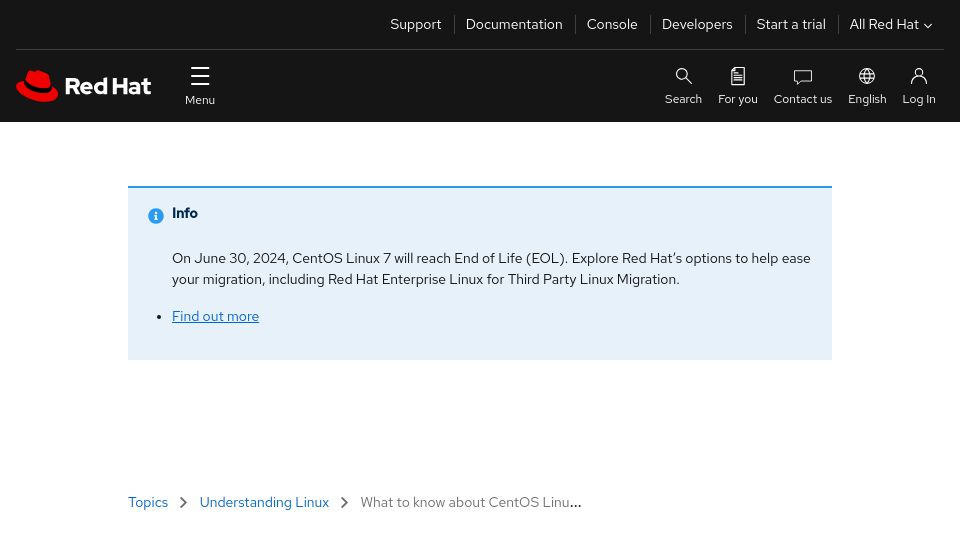Click the blue Info circle icon
Screen dimensions: 960x540
pos(156,216)
